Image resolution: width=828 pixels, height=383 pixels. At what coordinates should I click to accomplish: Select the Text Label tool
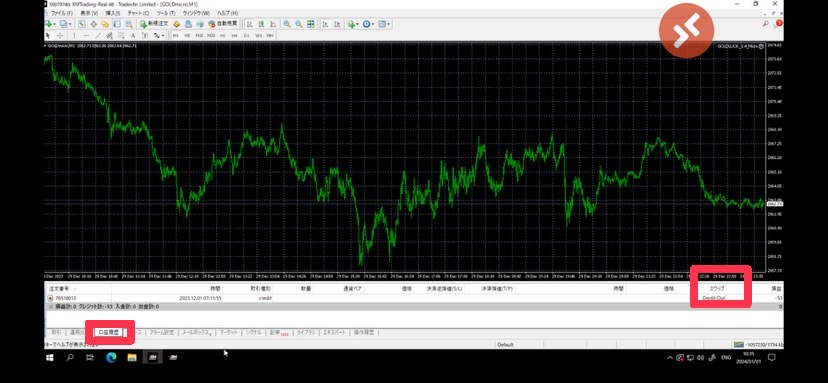click(x=145, y=35)
